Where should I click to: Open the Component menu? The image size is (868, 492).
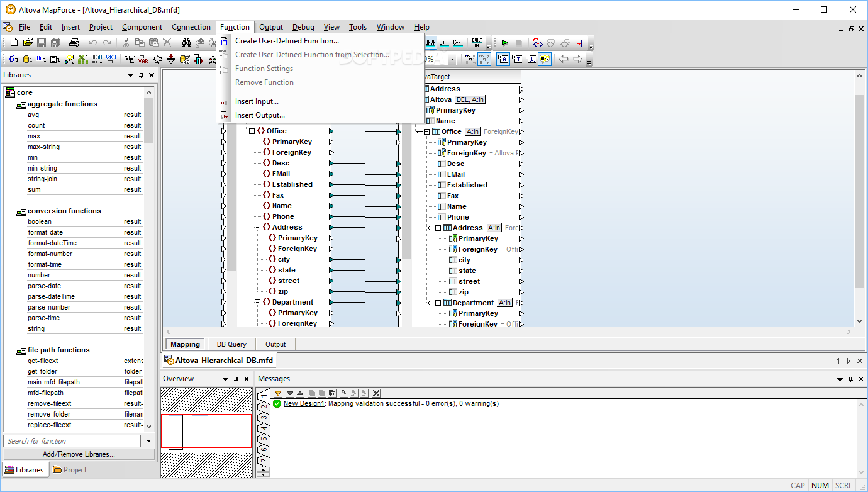(x=142, y=27)
